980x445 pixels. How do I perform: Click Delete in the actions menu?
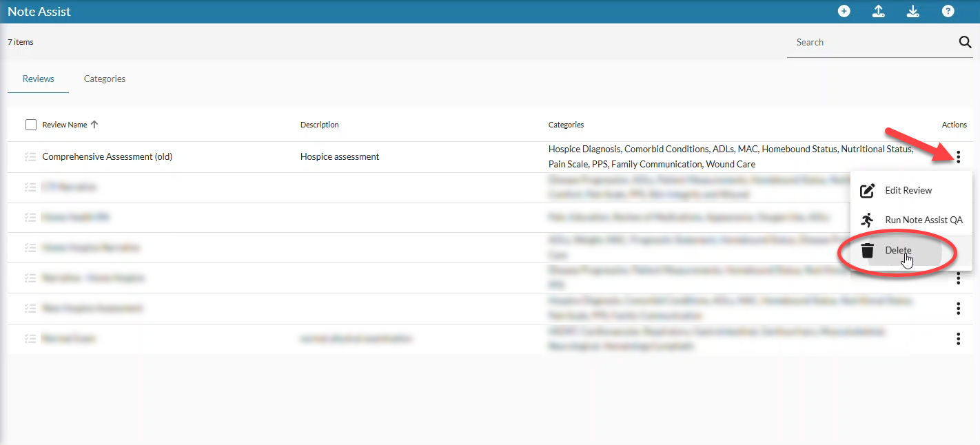pyautogui.click(x=898, y=251)
